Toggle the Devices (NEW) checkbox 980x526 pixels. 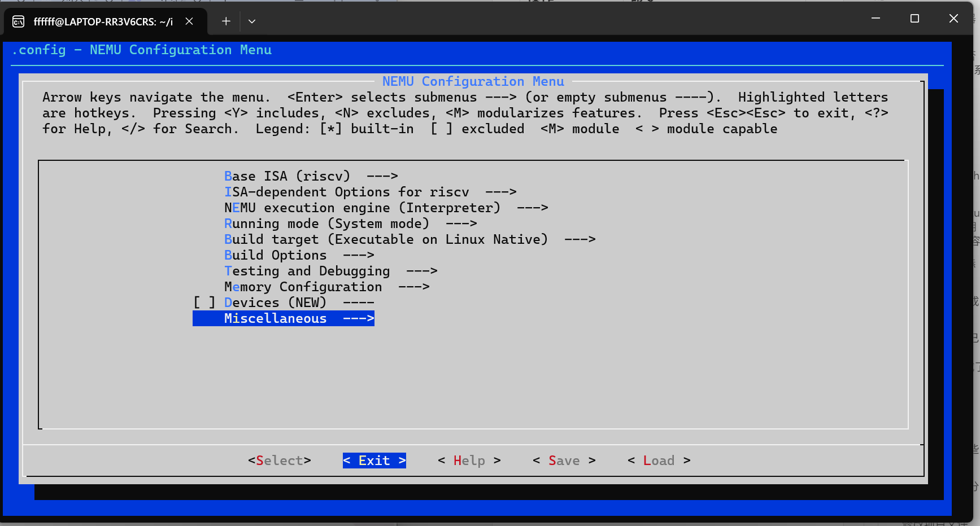[x=204, y=303]
